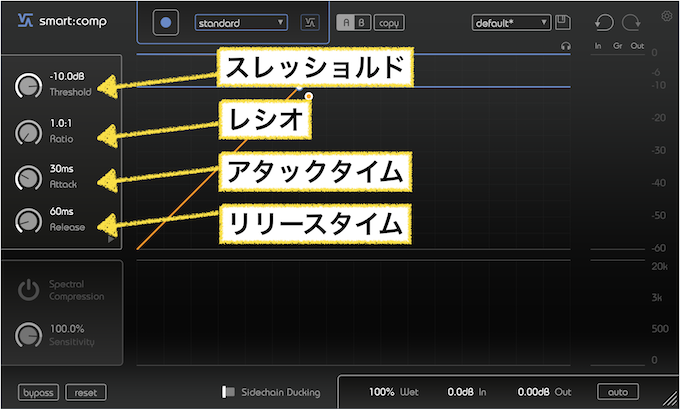Click the 1.0:1 ratio value
The image size is (680, 409).
coord(61,123)
